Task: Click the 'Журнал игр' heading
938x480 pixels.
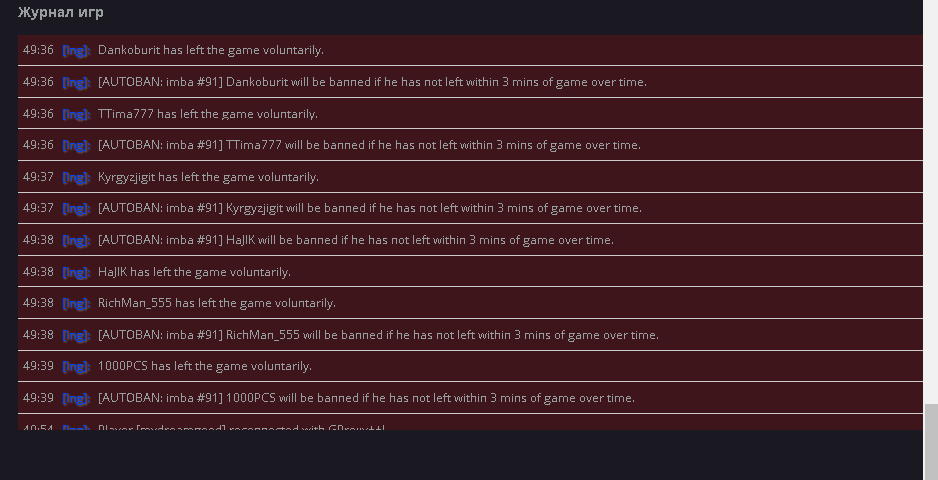Action: [x=60, y=13]
